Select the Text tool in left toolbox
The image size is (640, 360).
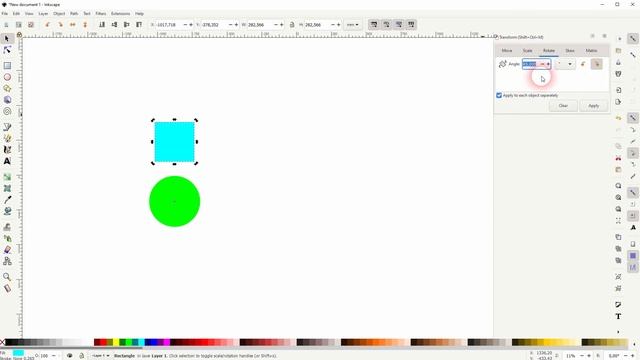click(x=7, y=161)
